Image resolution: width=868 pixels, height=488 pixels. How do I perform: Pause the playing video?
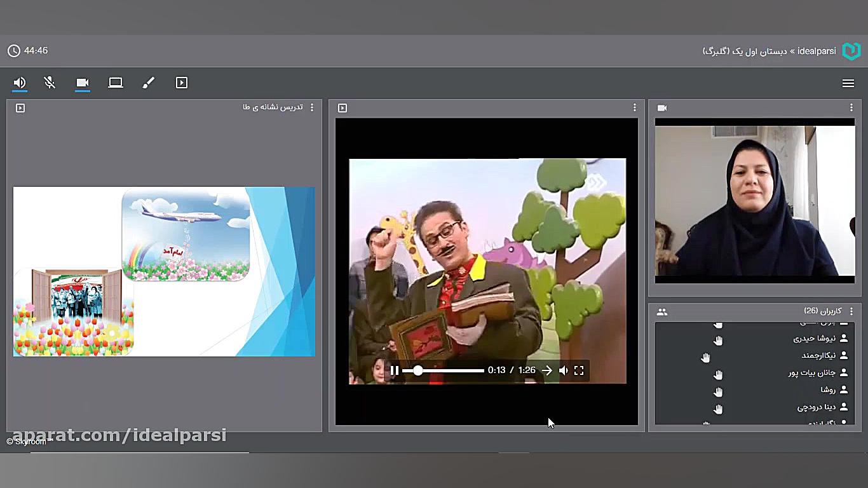(x=395, y=370)
